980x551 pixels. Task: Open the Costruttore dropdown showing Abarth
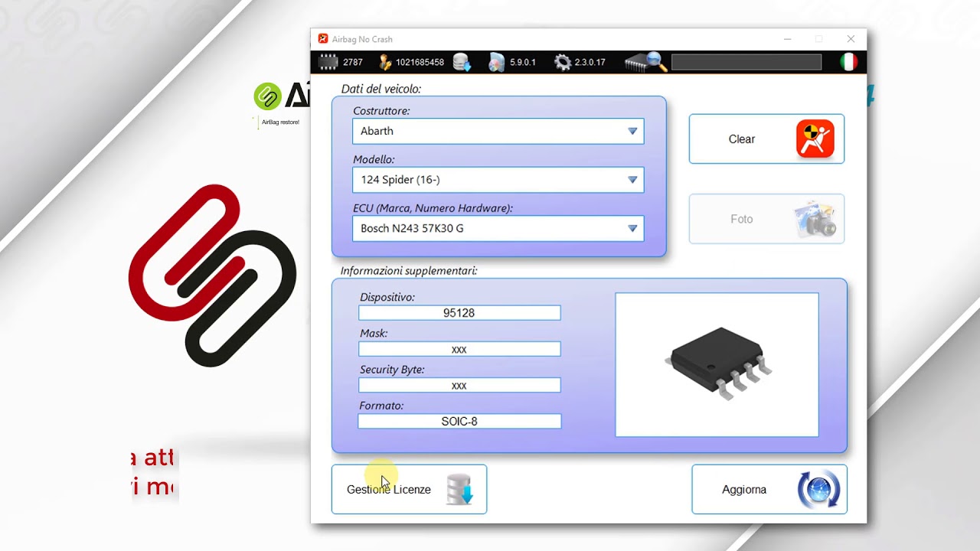(498, 131)
